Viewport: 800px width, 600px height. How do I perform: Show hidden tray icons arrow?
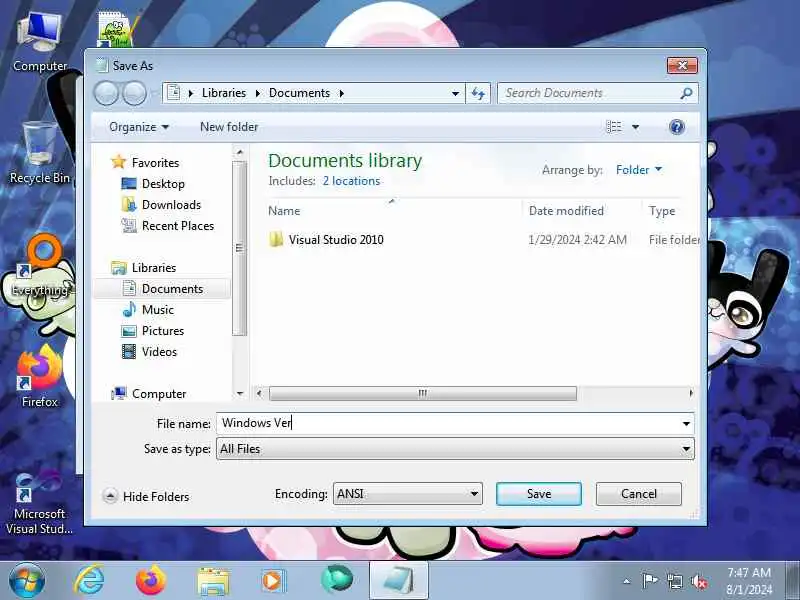[x=627, y=581]
